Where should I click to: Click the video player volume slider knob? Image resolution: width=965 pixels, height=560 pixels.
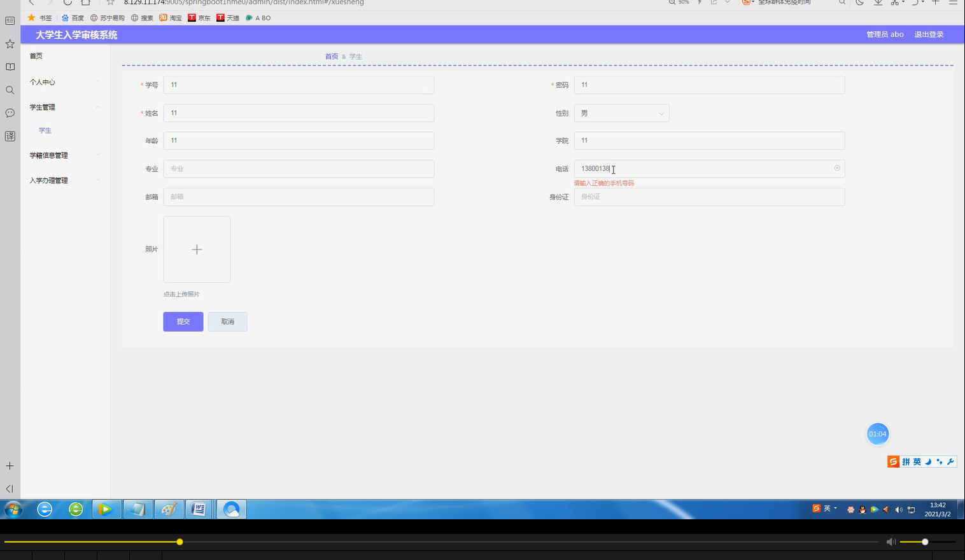[925, 542]
